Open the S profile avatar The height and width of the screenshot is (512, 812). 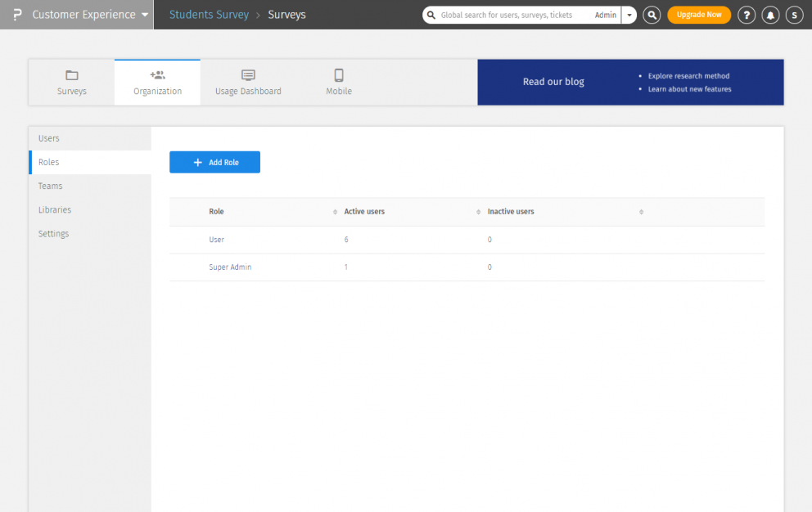coord(794,15)
